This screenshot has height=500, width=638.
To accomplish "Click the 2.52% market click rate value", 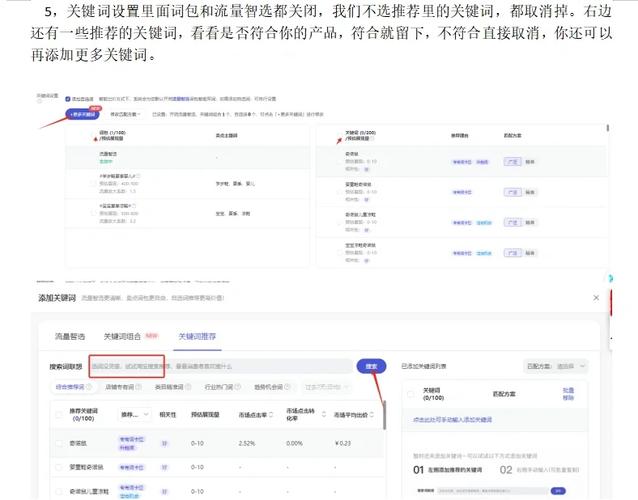I will coord(247,443).
